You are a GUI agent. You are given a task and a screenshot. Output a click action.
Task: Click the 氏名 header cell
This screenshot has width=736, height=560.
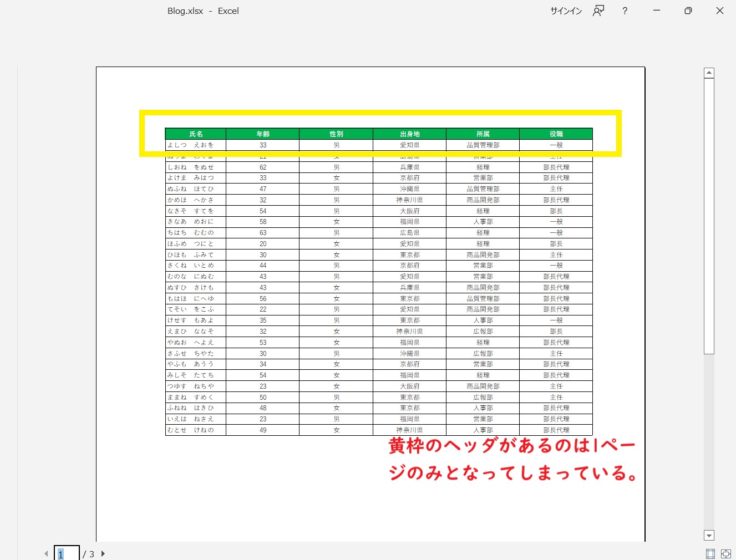(x=196, y=134)
